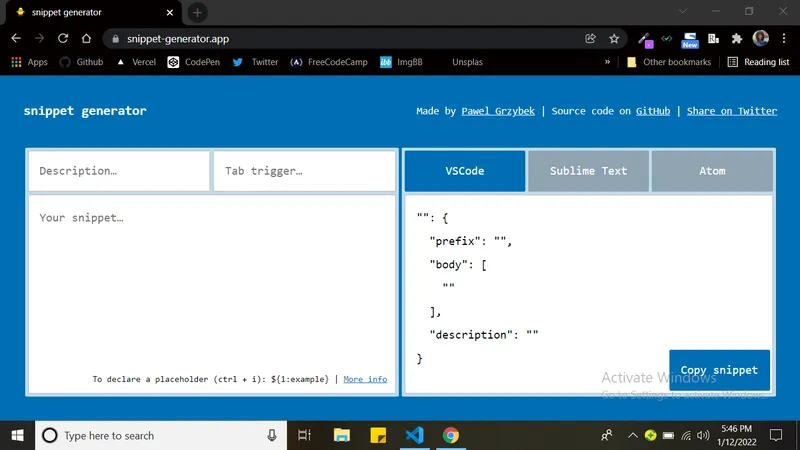Open the Chrome profile avatar
This screenshot has height=450, width=800.
click(761, 38)
